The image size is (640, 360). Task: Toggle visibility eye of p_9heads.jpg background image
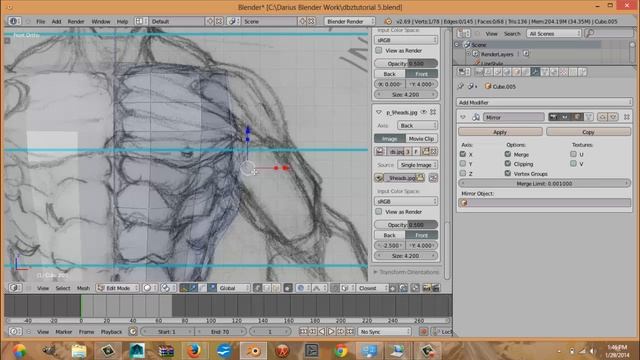[x=424, y=112]
